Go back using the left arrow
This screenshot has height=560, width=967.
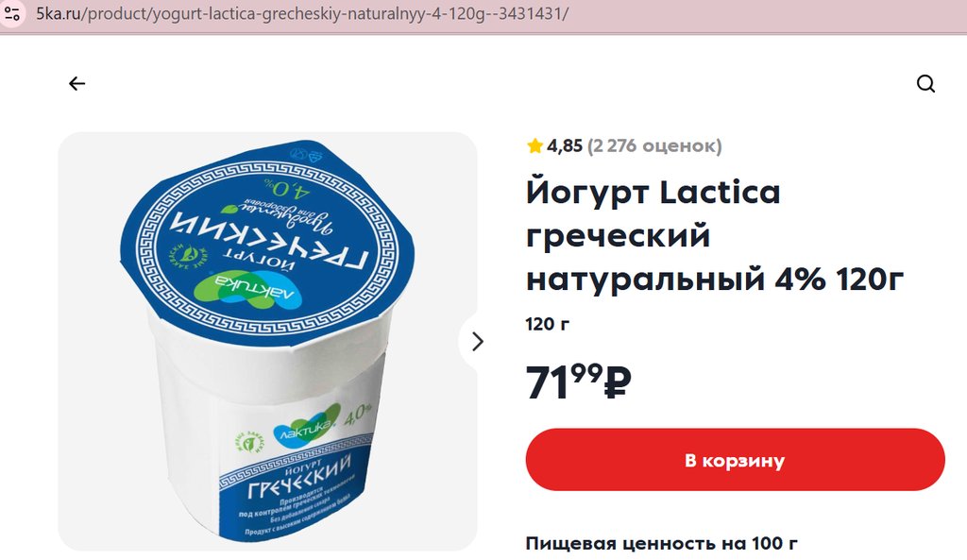coord(77,83)
